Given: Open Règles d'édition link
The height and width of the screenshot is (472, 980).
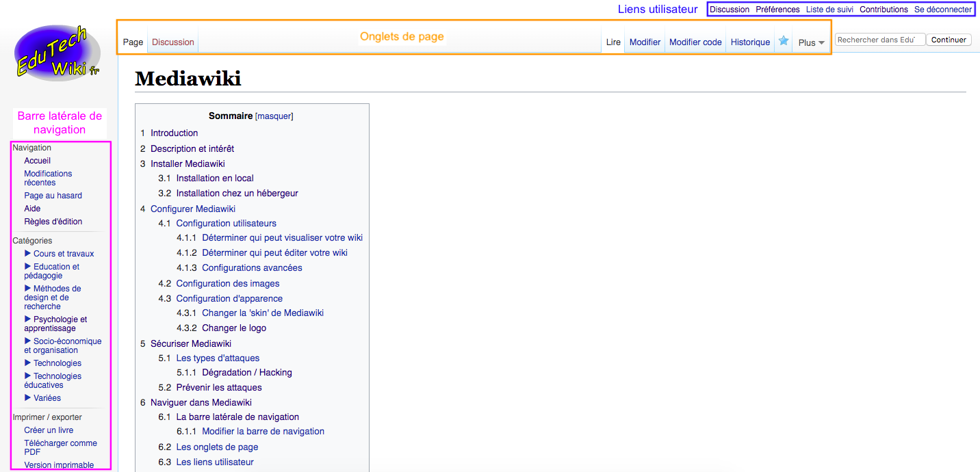Looking at the screenshot, I should 53,222.
